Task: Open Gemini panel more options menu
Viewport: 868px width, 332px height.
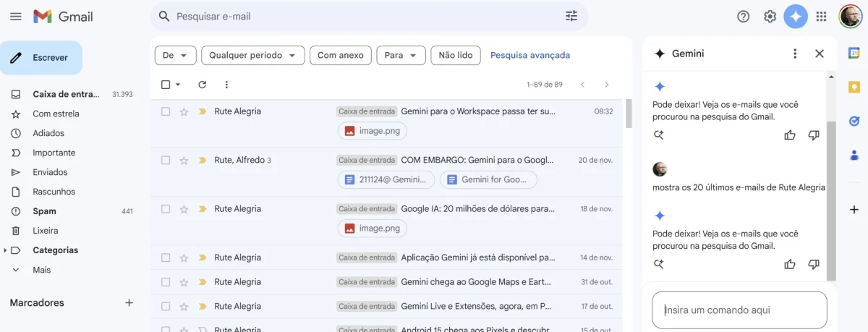Action: (795, 54)
